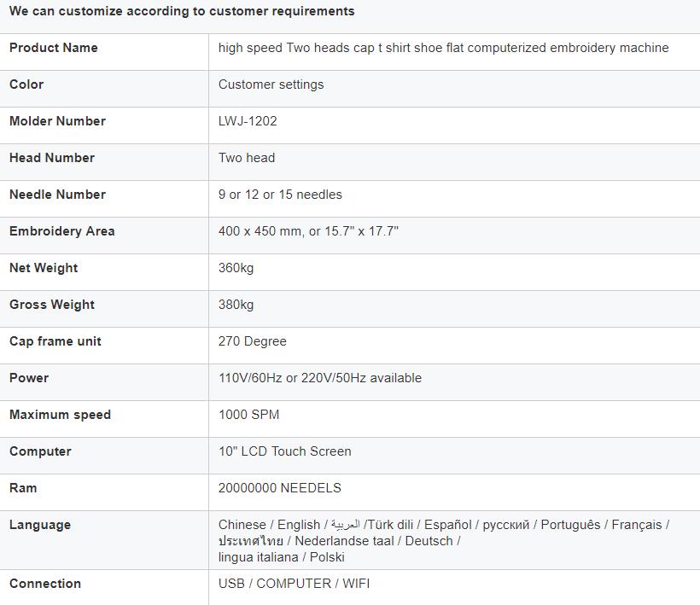700x605 pixels.
Task: Click the 360kg net weight value
Action: tap(236, 268)
